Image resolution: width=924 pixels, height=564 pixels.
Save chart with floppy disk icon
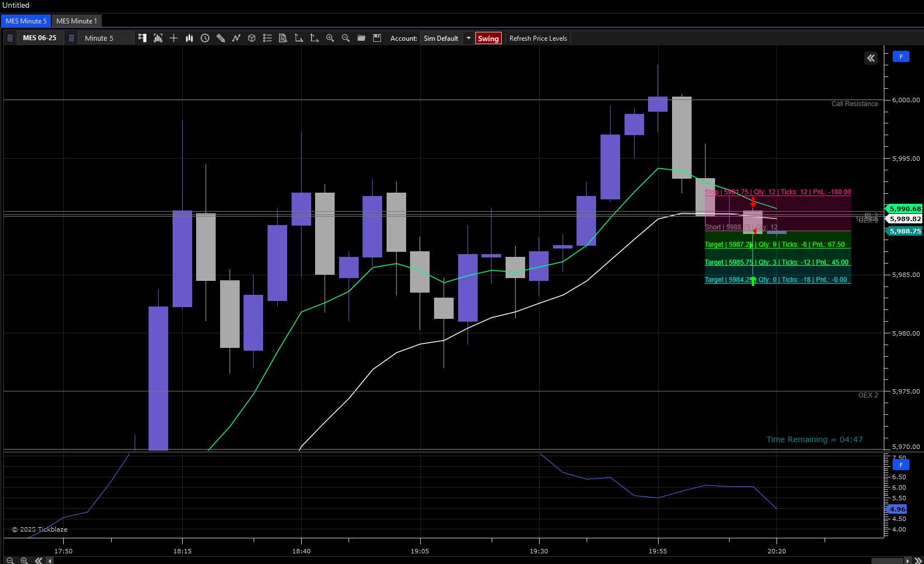tap(377, 38)
